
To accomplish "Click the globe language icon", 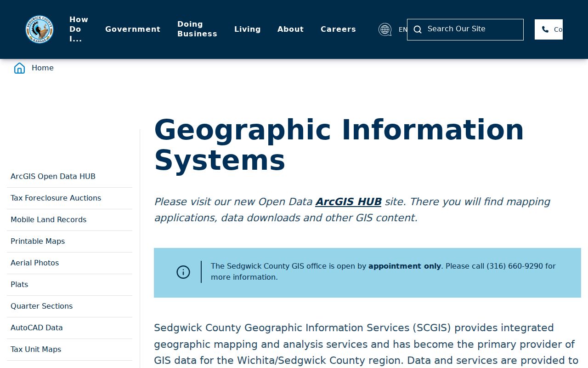I will click(385, 29).
